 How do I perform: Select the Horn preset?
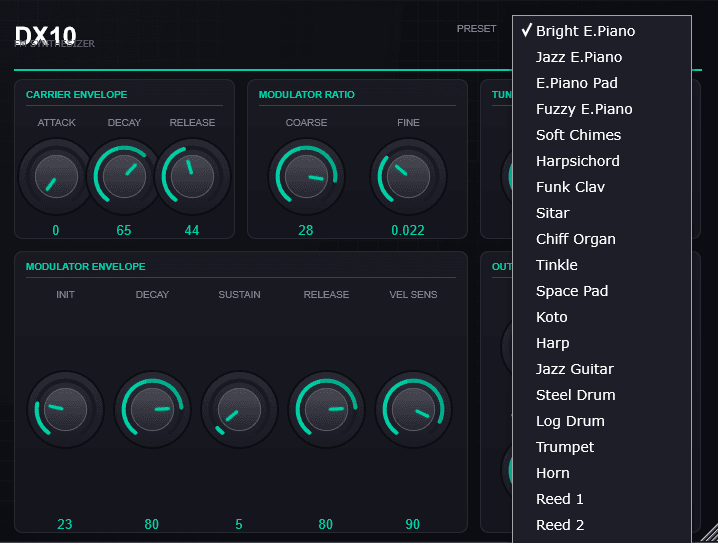click(602, 473)
